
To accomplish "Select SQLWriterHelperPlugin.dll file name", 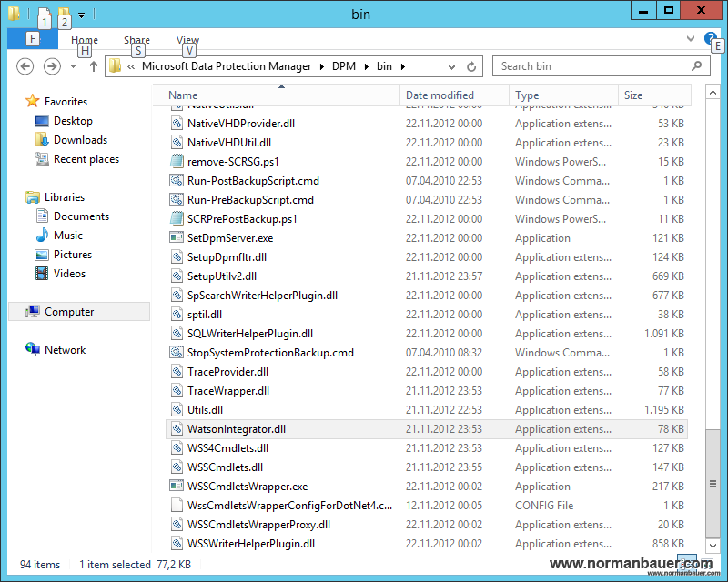I will 249,333.
